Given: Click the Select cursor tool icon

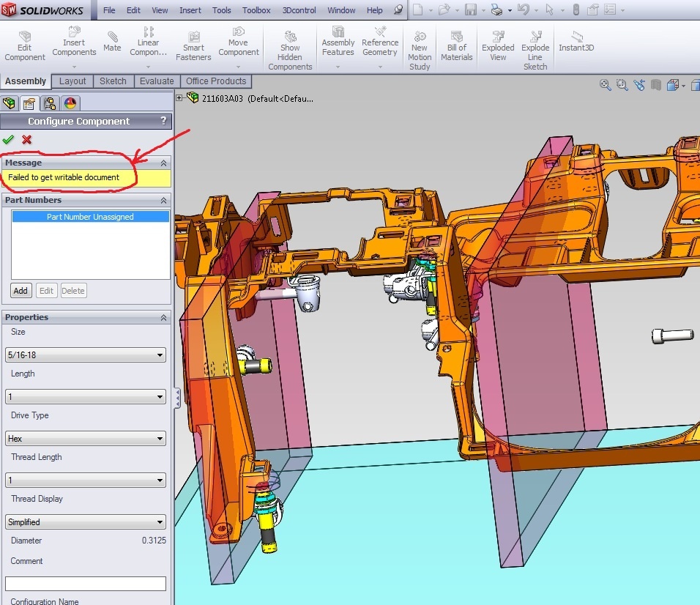Looking at the screenshot, I should pos(550,10).
